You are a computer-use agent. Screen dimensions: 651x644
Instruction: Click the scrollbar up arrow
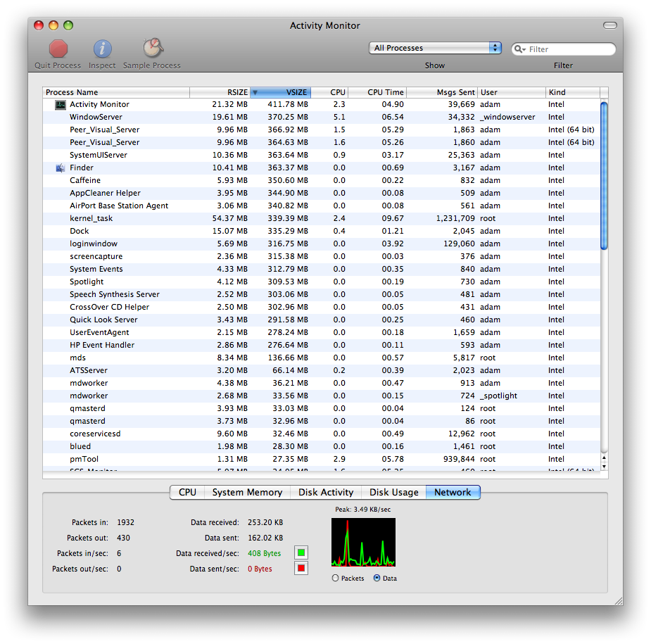click(x=604, y=458)
